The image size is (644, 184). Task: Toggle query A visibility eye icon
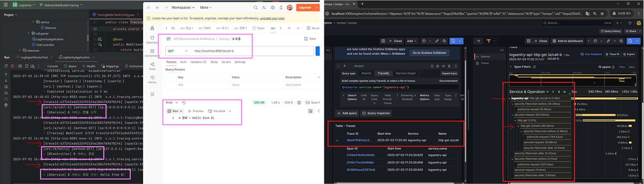click(x=444, y=66)
